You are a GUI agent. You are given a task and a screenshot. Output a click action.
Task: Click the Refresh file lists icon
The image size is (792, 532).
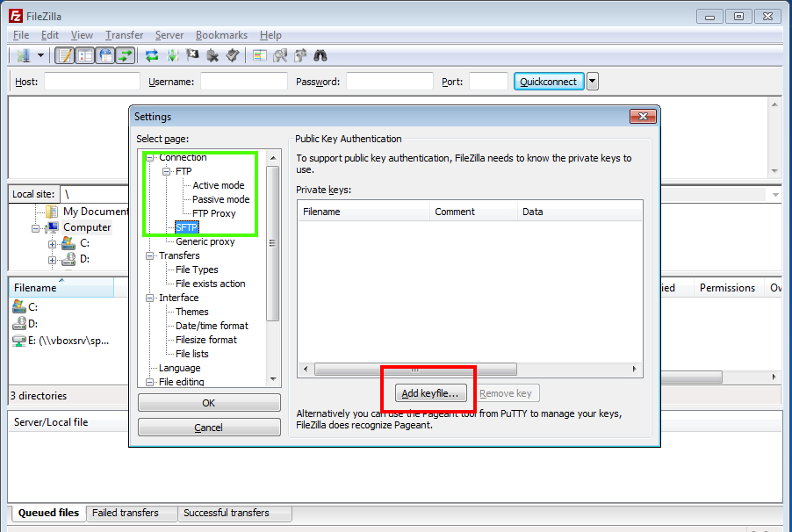coord(152,56)
